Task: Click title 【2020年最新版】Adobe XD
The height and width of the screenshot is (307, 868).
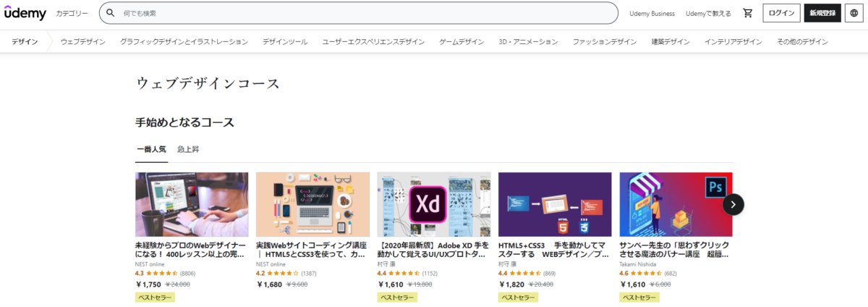Action: pyautogui.click(x=433, y=250)
